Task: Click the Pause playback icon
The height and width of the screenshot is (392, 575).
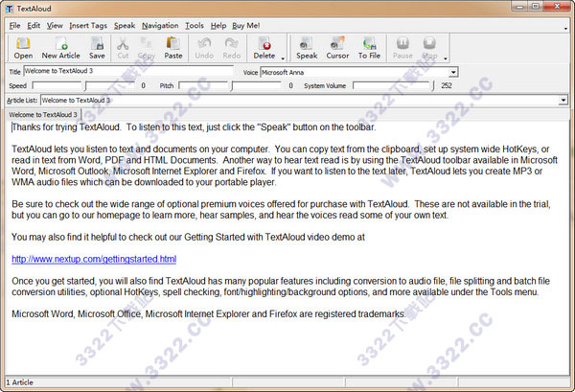Action: point(402,49)
